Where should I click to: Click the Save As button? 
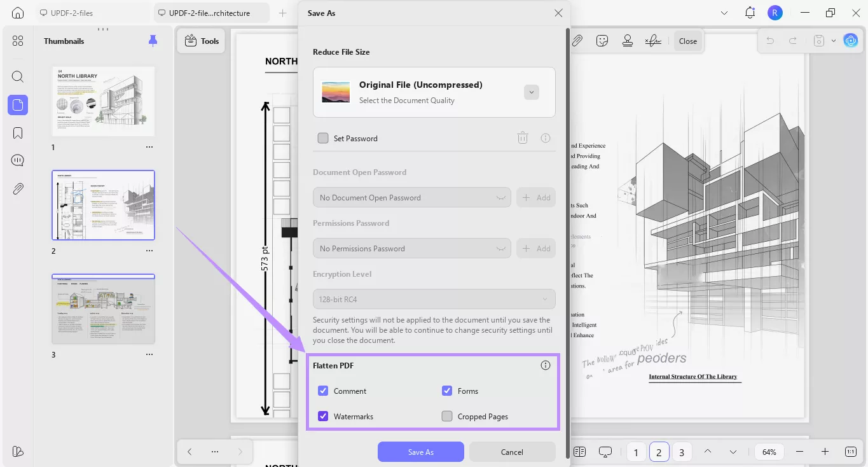coord(420,452)
